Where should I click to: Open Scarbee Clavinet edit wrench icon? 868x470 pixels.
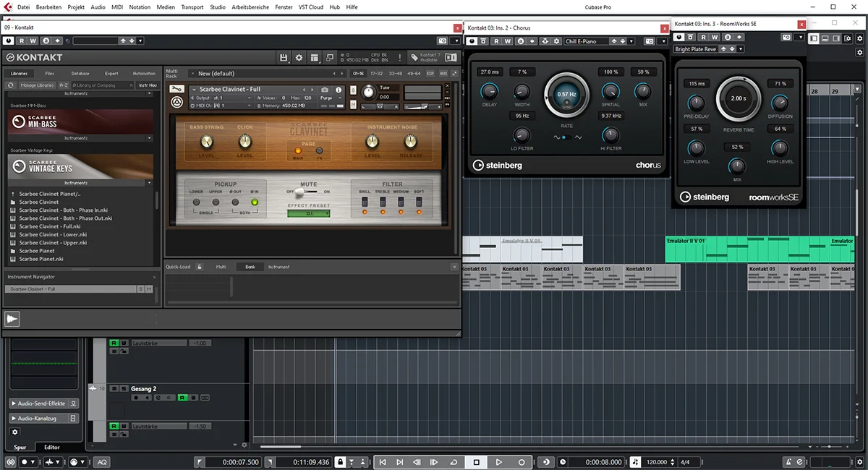pyautogui.click(x=176, y=90)
